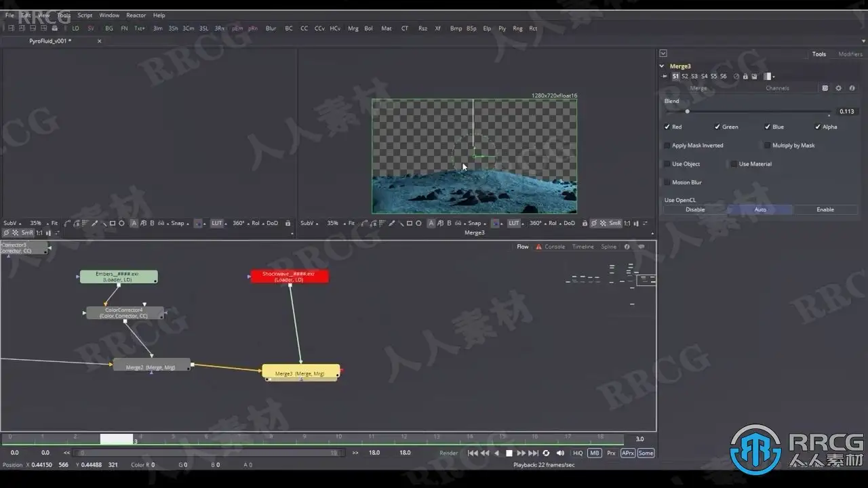Toggle the Blue channel checkbox
This screenshot has width=868, height=488.
pyautogui.click(x=768, y=127)
